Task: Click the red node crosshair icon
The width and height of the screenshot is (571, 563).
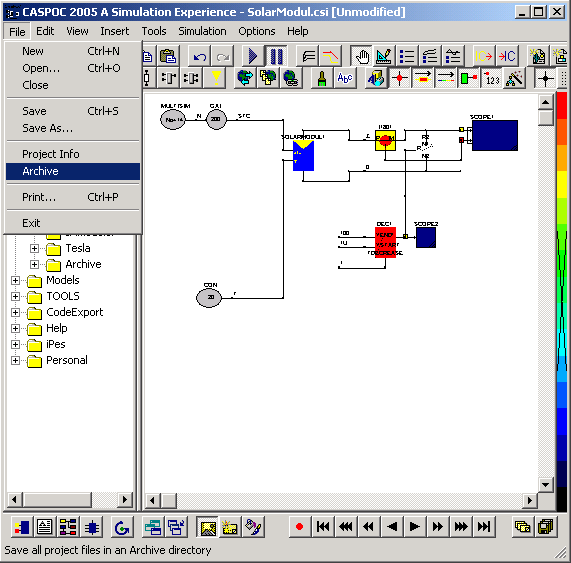Action: click(x=399, y=78)
